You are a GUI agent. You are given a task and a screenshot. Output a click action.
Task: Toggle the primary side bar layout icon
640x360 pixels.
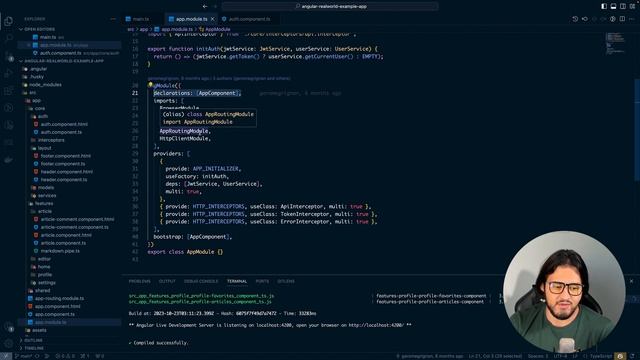click(604, 6)
